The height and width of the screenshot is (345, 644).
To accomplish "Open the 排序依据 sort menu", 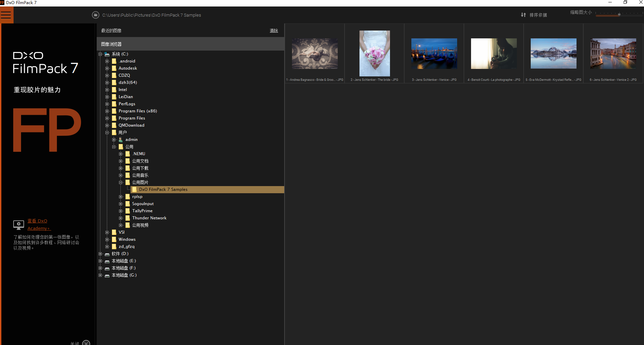I will [x=538, y=15].
